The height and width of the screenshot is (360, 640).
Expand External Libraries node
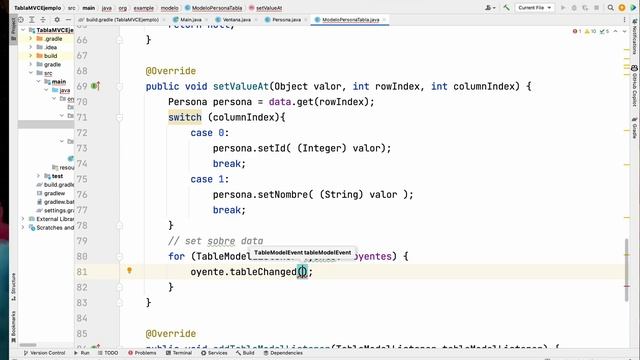23,219
